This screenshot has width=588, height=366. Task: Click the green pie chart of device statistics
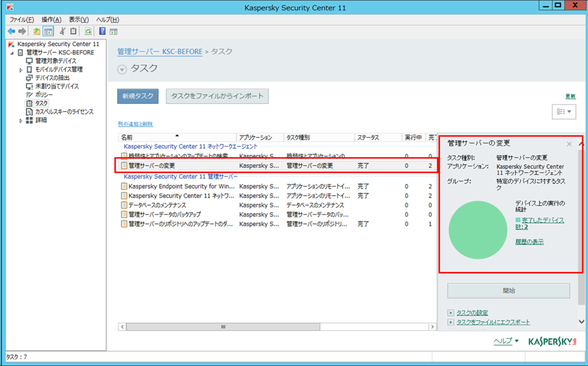pos(478,229)
